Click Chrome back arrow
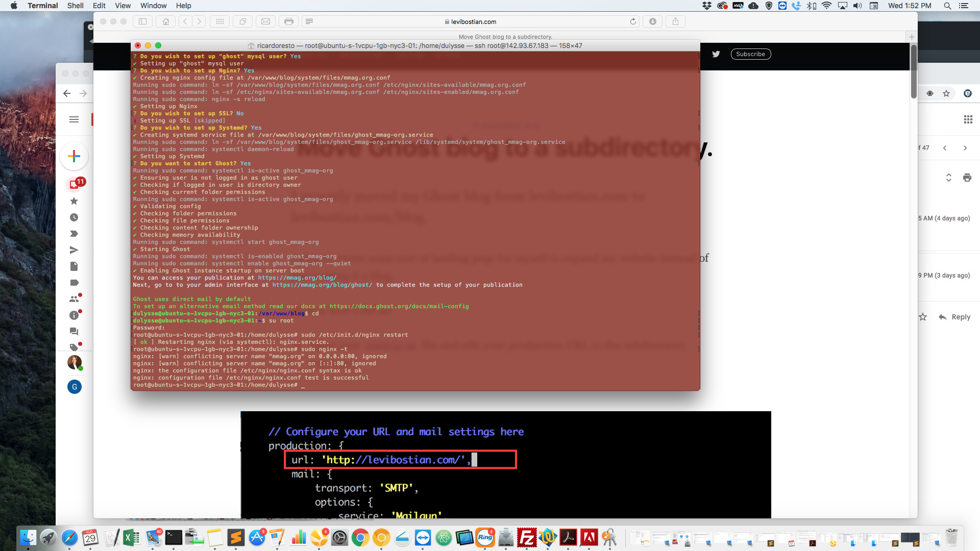This screenshot has height=551, width=980. (x=67, y=93)
